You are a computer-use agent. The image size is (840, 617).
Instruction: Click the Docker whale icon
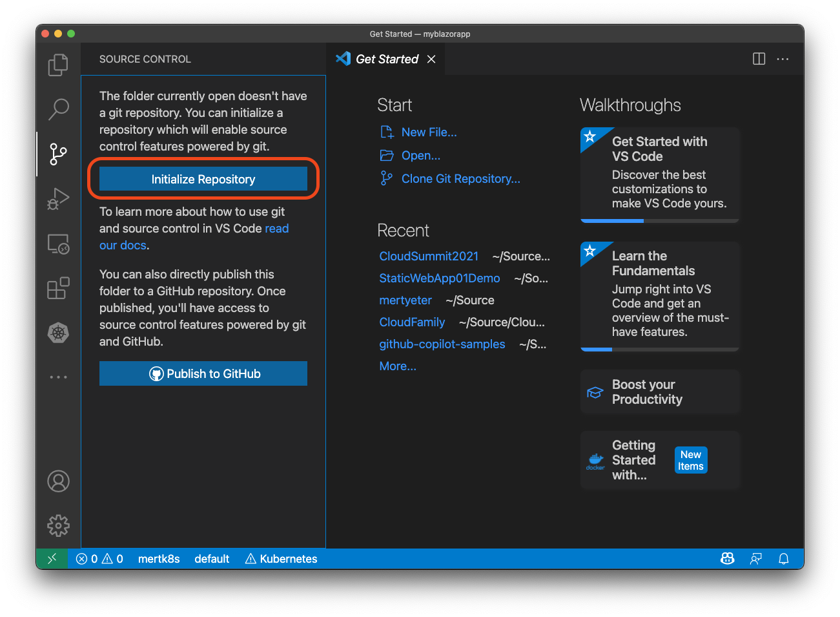pos(595,461)
